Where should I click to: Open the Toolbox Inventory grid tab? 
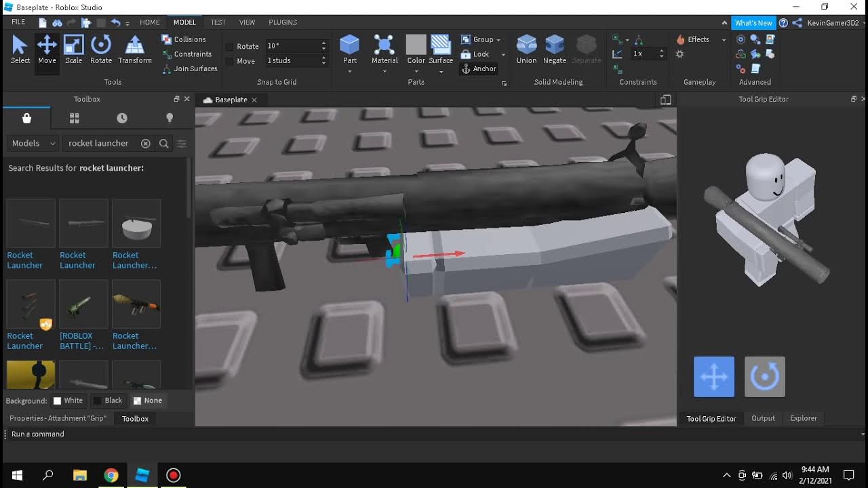[x=75, y=118]
